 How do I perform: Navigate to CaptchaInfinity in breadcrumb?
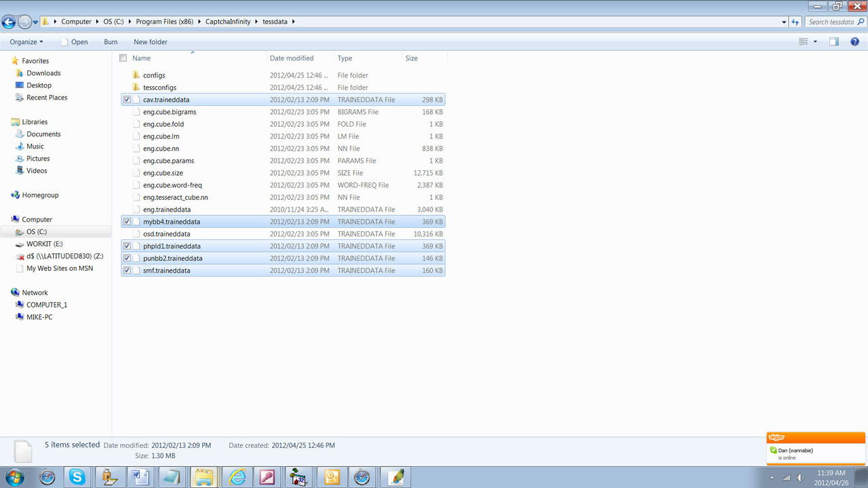[229, 22]
